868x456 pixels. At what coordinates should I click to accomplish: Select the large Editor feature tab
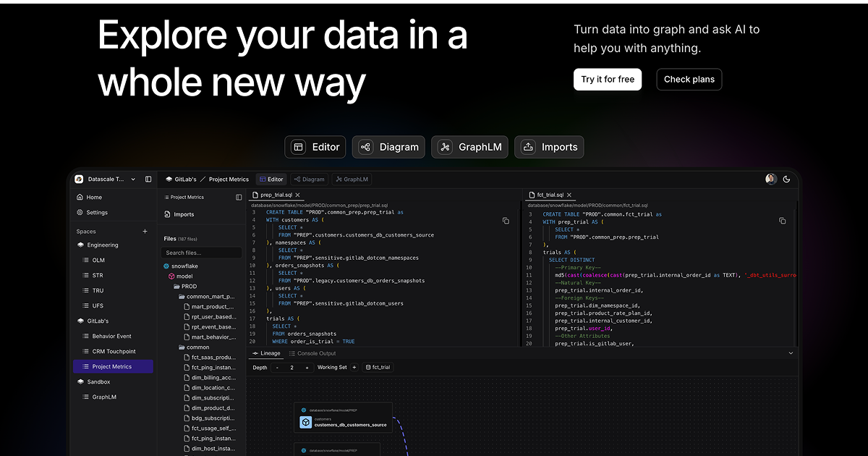[315, 147]
